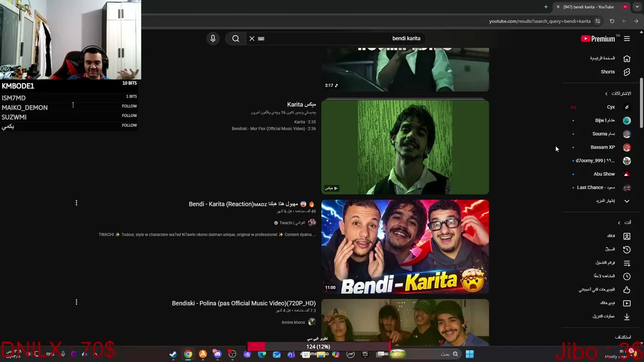Click the Bendiski - Mor Ftor mix track
Viewport: 644px width, 362px height.
tap(274, 129)
